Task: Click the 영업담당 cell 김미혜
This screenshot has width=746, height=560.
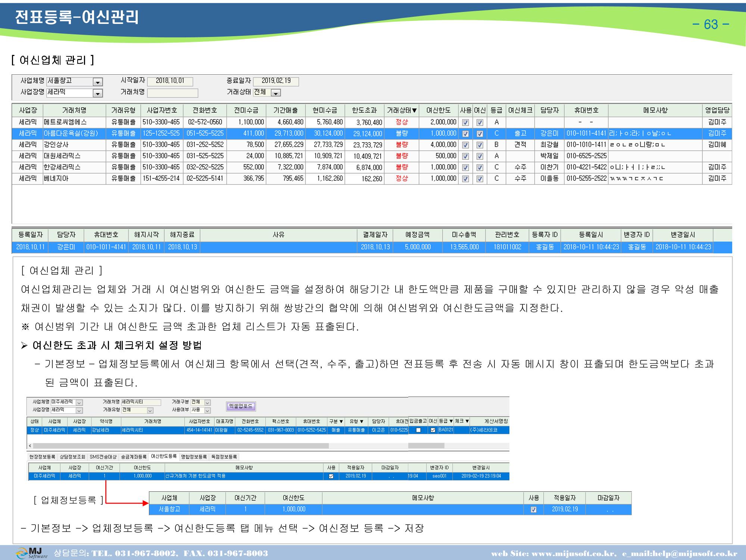Action: tap(717, 145)
